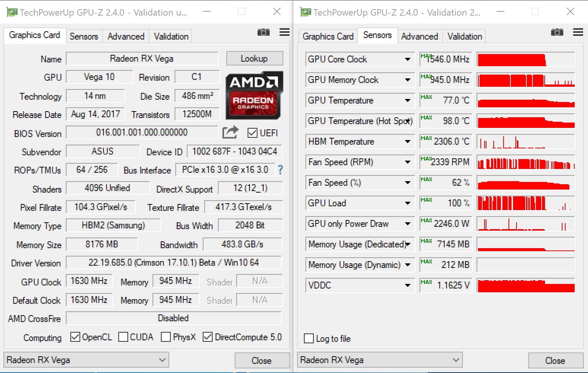
Task: Click the Fan Speed (RPM) history graph
Action: (526, 162)
